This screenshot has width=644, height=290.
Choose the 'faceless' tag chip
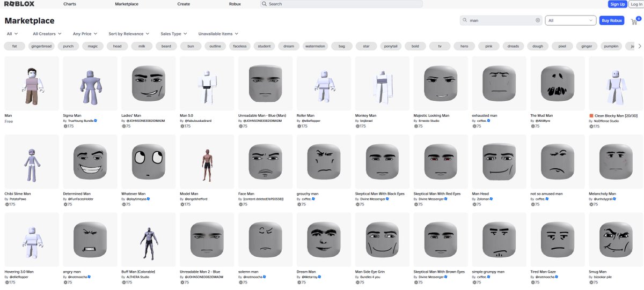point(240,46)
